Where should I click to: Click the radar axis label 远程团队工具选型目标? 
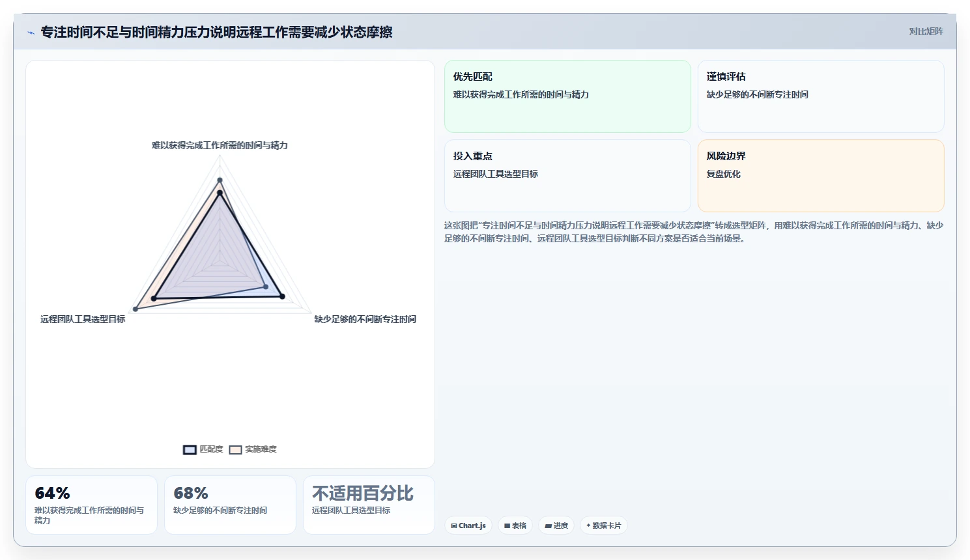(83, 319)
